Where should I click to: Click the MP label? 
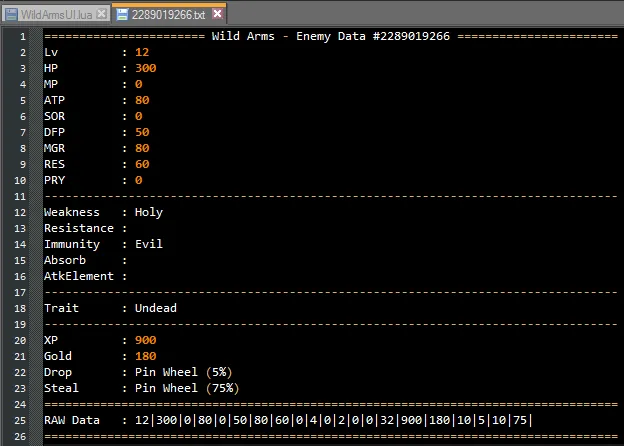pos(51,84)
